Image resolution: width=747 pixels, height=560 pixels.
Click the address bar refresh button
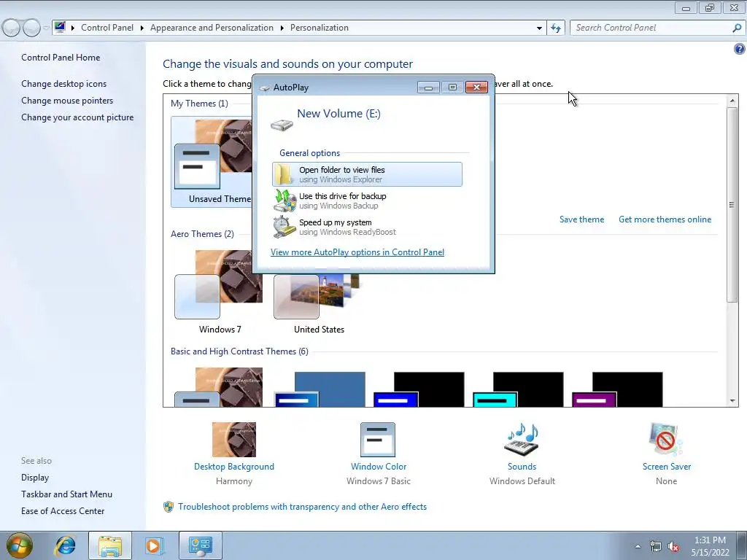pyautogui.click(x=556, y=28)
